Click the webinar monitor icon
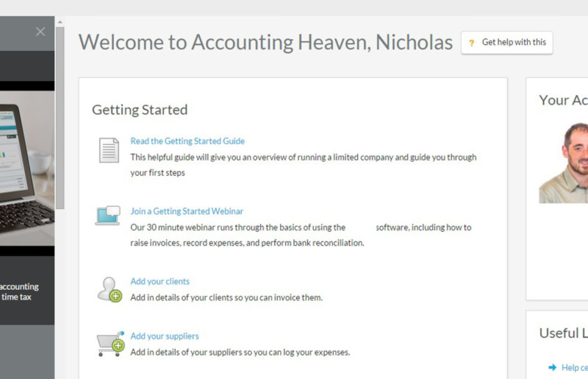 [x=107, y=216]
